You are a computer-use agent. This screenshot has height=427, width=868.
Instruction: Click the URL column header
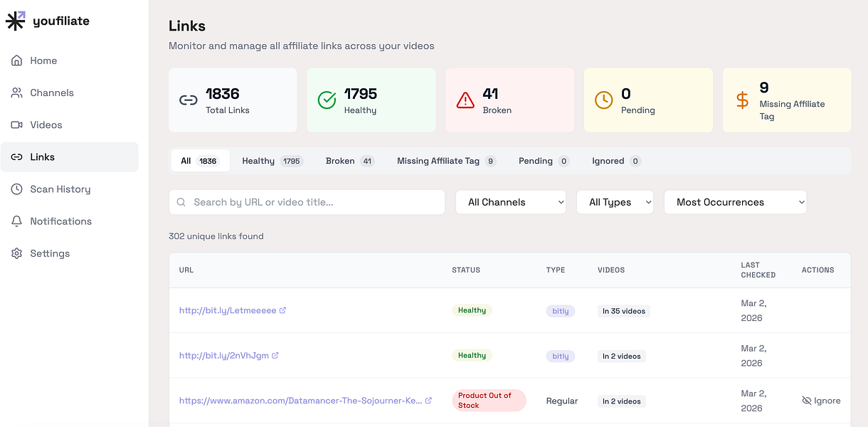(186, 270)
